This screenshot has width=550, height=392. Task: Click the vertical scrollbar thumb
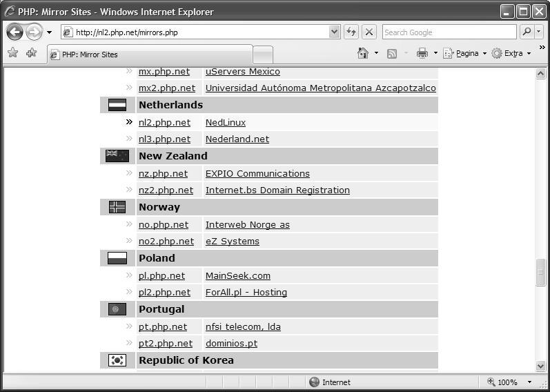tap(540, 273)
